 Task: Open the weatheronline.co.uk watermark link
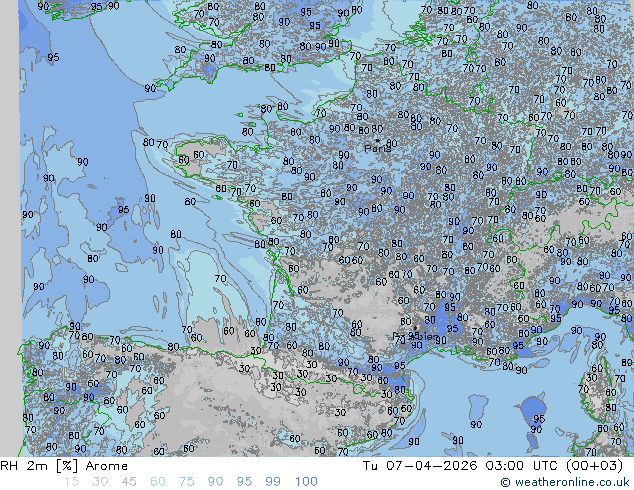(572, 482)
